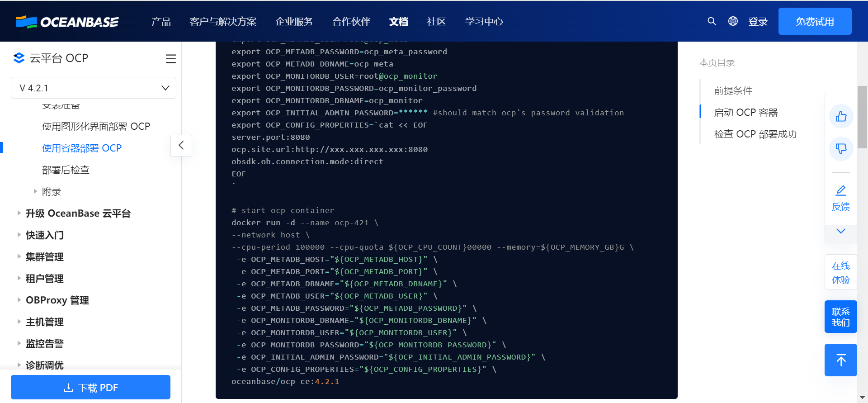Open the 产品 menu
The image size is (868, 403).
coord(161,22)
